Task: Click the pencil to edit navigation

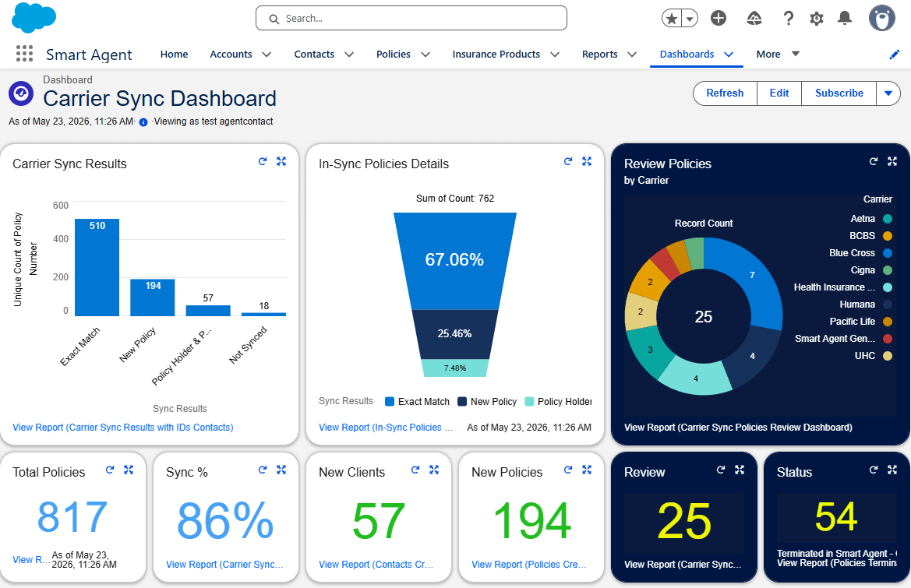Action: (x=895, y=55)
